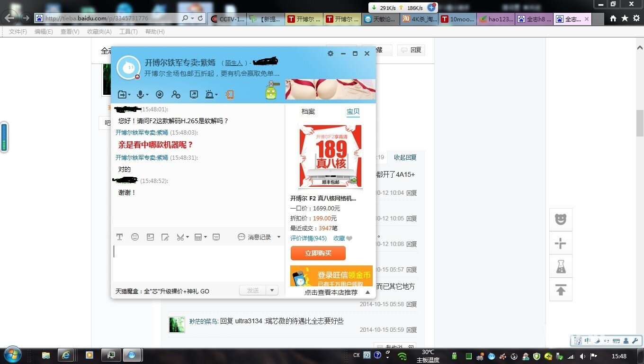
Task: Click the 开博尔 F2 product thumbnail
Action: pyautogui.click(x=330, y=156)
